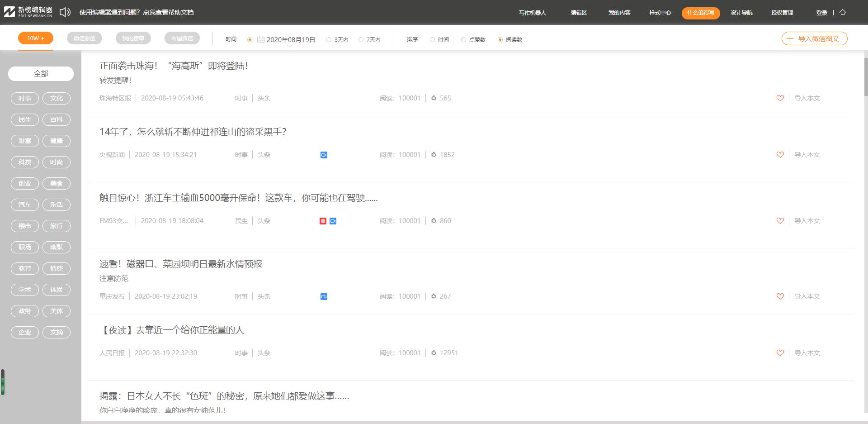868x424 pixels.
Task: Filter by 时事 category
Action: (x=25, y=98)
